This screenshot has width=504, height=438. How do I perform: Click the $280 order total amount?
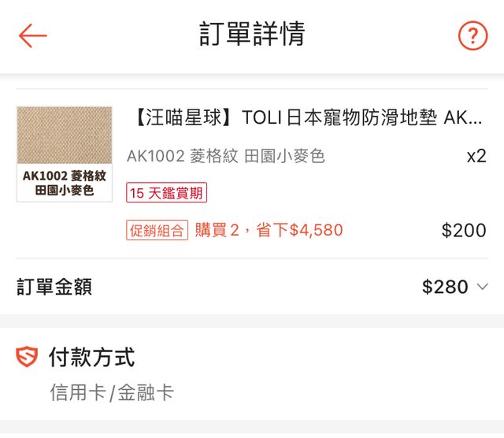pos(445,287)
